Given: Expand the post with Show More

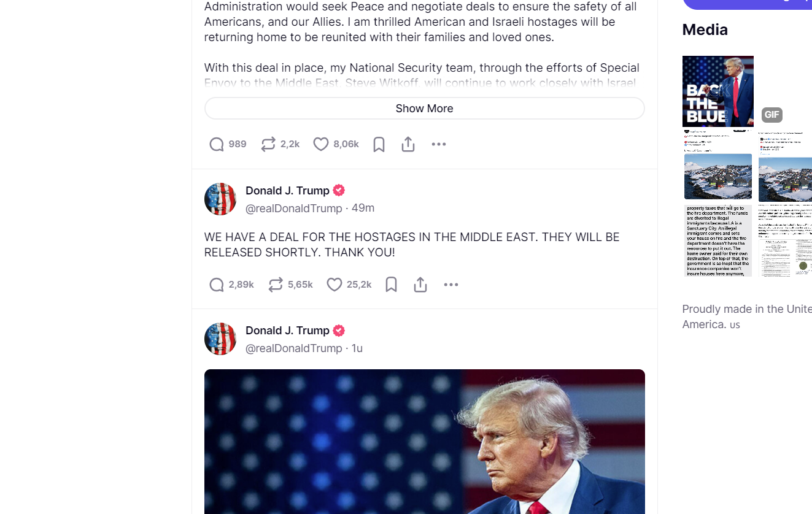Looking at the screenshot, I should (x=424, y=109).
